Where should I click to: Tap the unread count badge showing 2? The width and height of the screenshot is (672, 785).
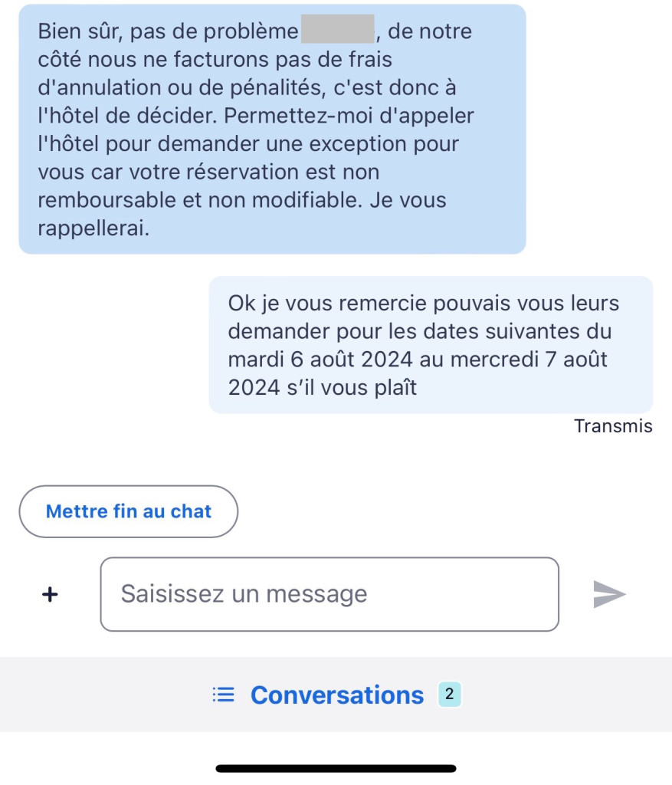click(449, 695)
